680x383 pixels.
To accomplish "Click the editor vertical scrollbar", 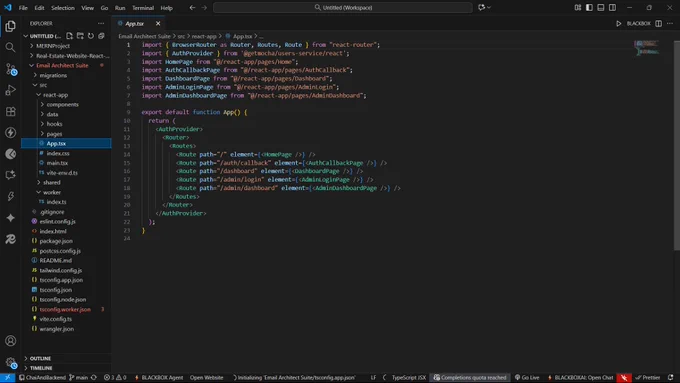I will (677, 145).
